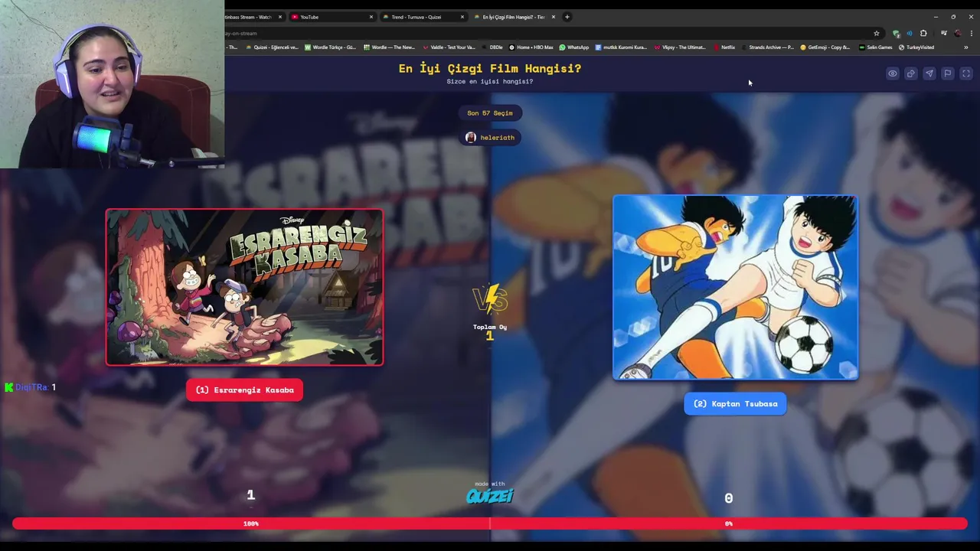Open the Chrome profile avatar
Screen dimensions: 980x551
coord(958,33)
